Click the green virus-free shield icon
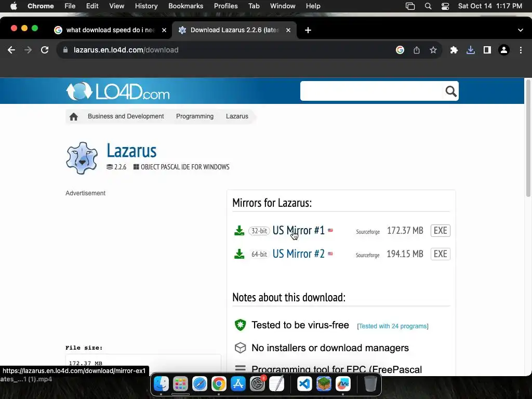This screenshot has width=532, height=399. [x=240, y=325]
